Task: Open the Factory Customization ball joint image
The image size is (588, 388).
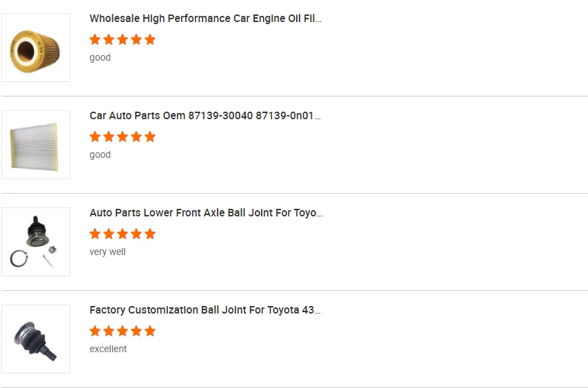Action: coord(36,339)
